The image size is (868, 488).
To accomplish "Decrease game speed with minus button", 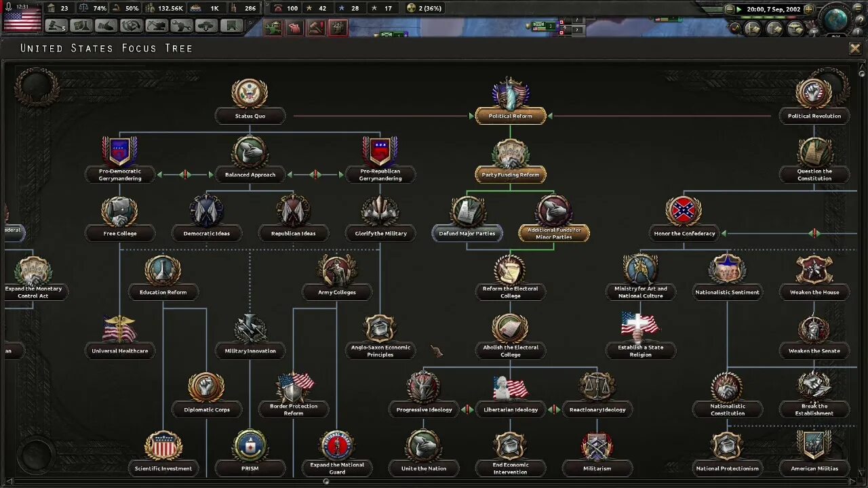I will (730, 9).
